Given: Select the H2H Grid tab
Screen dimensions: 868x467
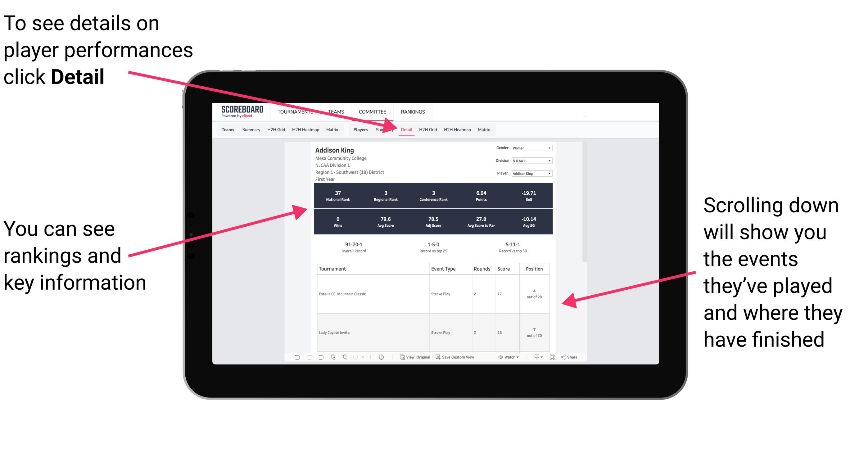Looking at the screenshot, I should (x=429, y=130).
